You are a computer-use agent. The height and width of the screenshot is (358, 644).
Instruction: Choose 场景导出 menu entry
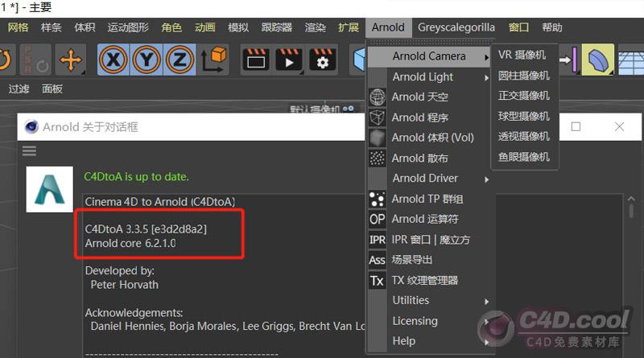(x=412, y=260)
